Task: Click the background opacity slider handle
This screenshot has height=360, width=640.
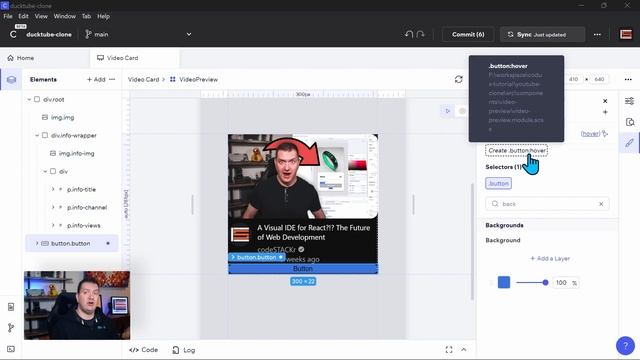Action: pos(545,282)
